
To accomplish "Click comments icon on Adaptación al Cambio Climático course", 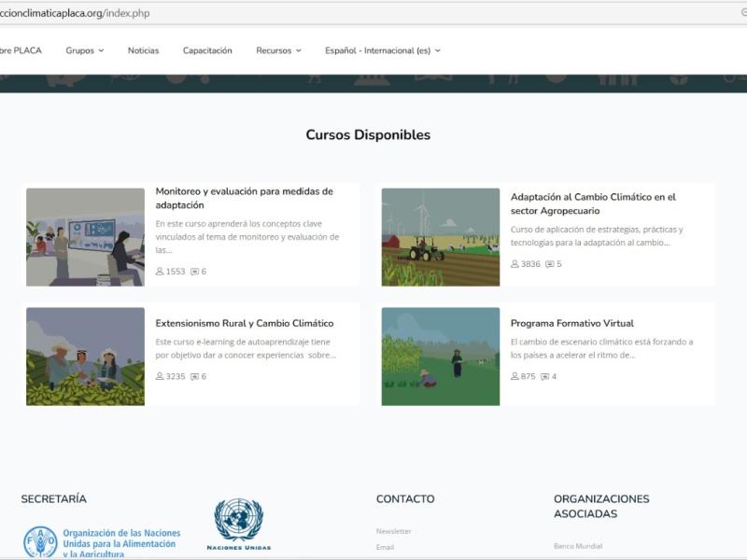I will click(550, 264).
